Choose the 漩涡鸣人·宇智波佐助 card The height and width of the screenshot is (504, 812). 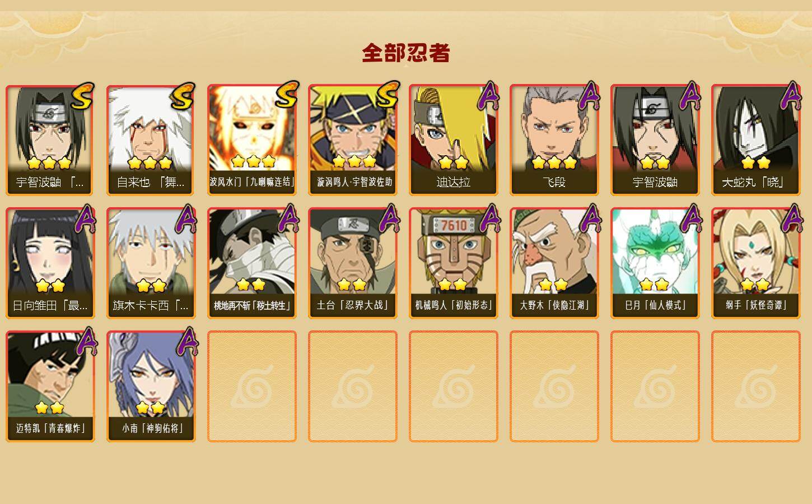tap(353, 140)
